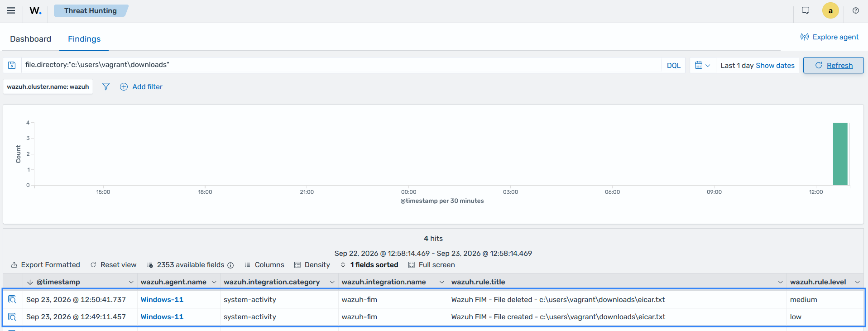Switch to the Dashboard tab
Viewport: 868px width, 331px height.
click(30, 39)
